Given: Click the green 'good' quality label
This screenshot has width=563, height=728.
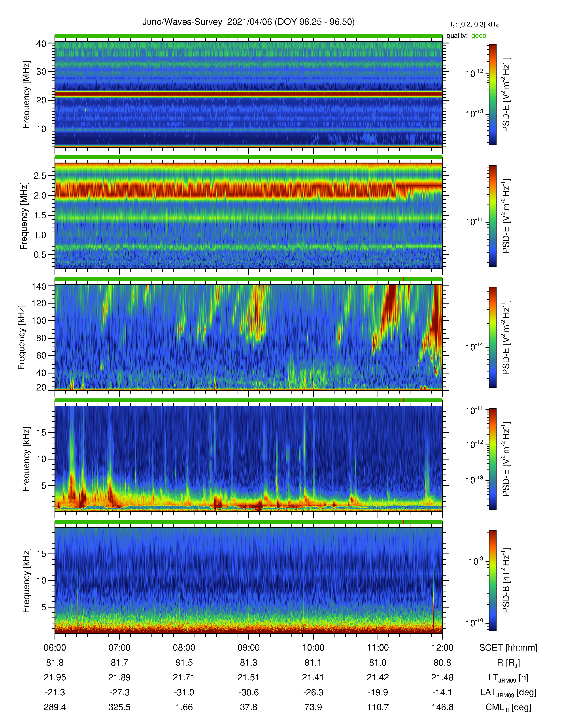Looking at the screenshot, I should [479, 36].
